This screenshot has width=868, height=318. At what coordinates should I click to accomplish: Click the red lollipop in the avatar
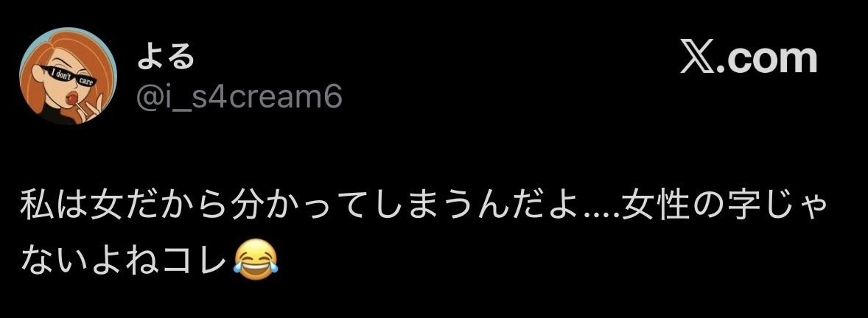coord(71,98)
